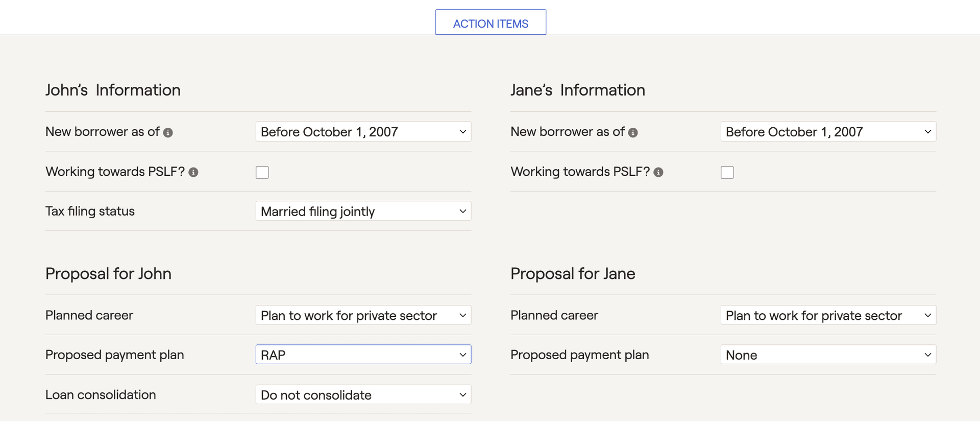Click the Proposal for John heading
The width and height of the screenshot is (980, 421).
[108, 274]
